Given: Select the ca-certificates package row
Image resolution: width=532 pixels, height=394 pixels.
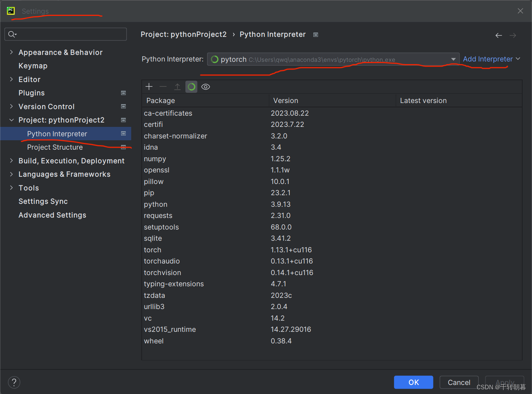Looking at the screenshot, I should (332, 113).
